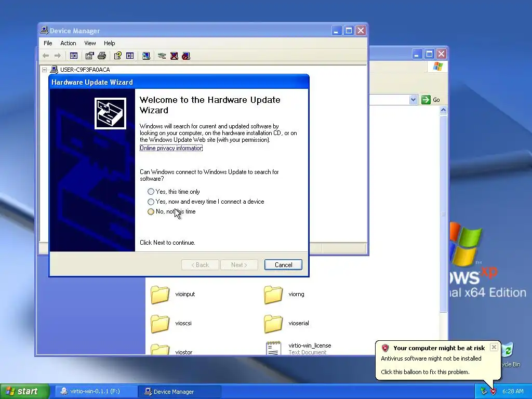This screenshot has height=399, width=532.
Task: Click the Explorer vertical scrollbar thumb
Action: click(443, 214)
